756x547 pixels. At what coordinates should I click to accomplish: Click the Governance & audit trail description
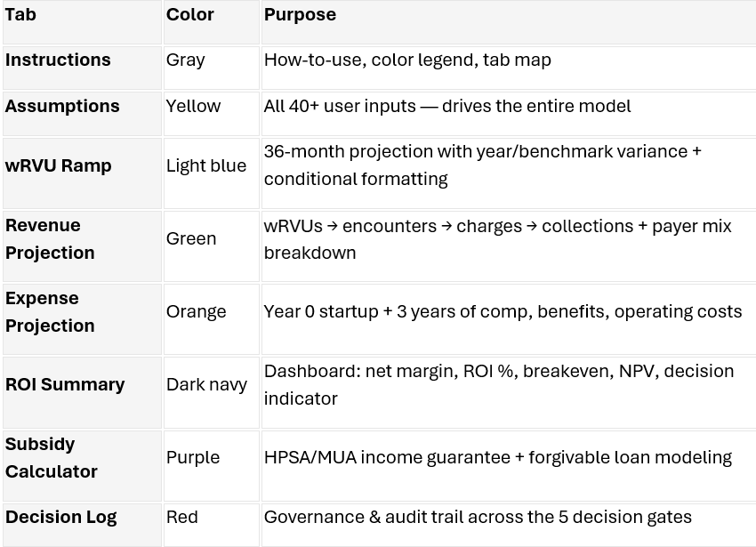[478, 517]
